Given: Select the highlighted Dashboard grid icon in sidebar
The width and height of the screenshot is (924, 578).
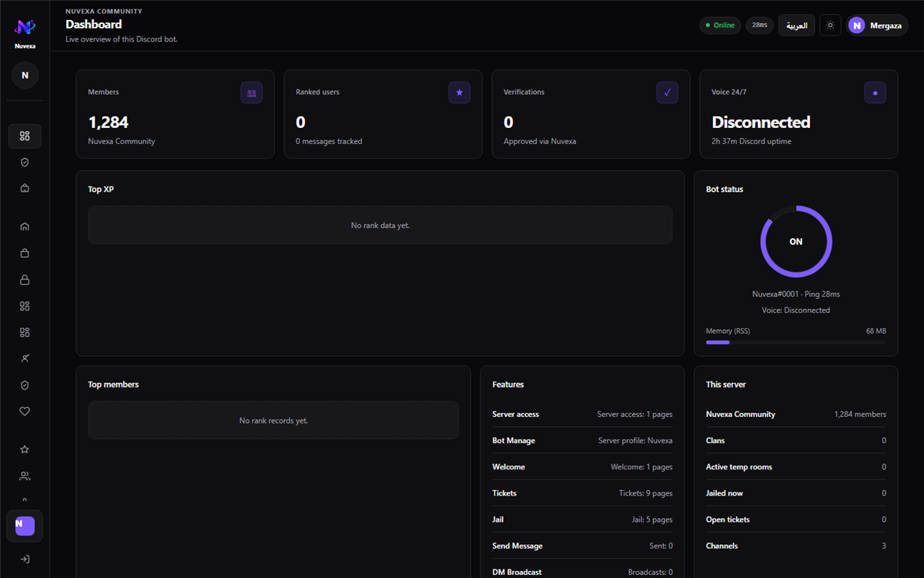Looking at the screenshot, I should [25, 136].
